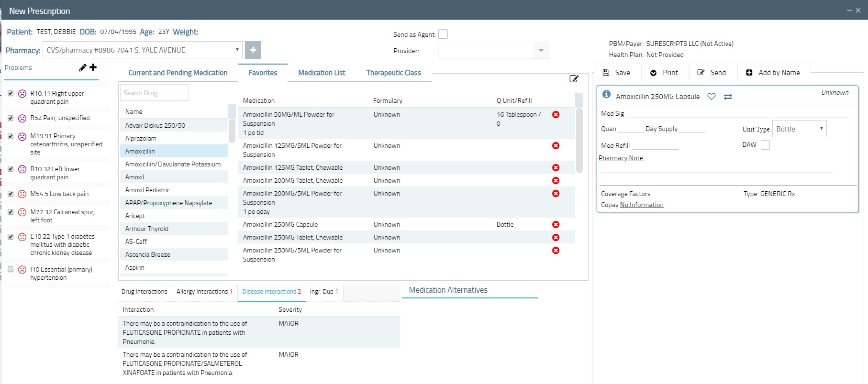Click sad face icon for M54.5 Low back pain
868x384 pixels.
[x=22, y=194]
